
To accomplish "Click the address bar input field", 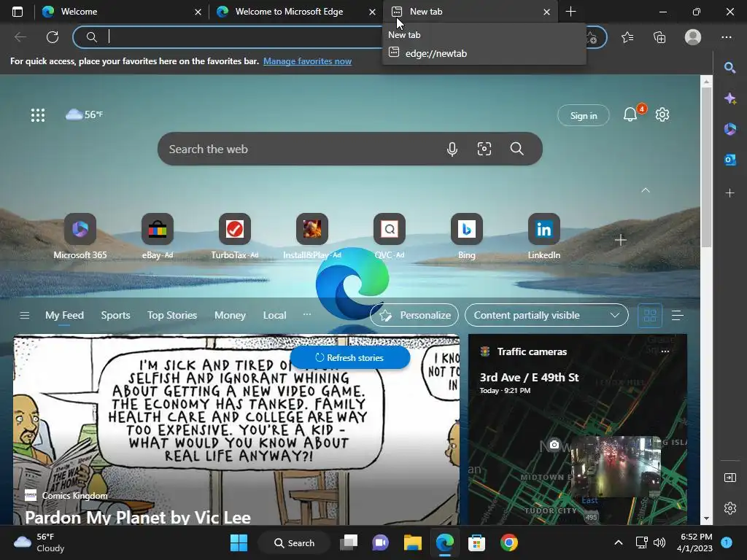I will [239, 37].
